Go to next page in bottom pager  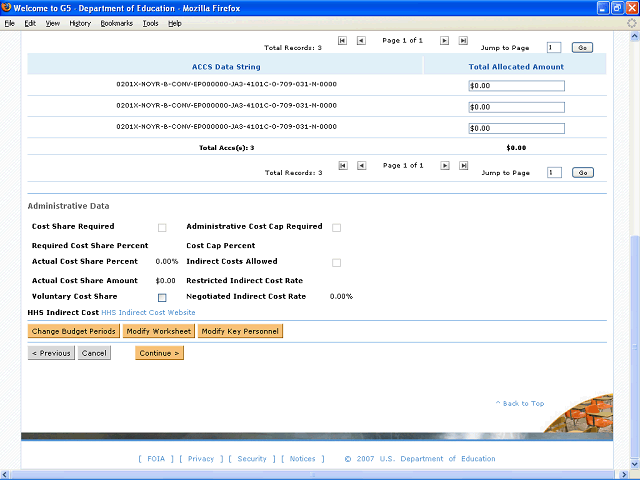(445, 165)
